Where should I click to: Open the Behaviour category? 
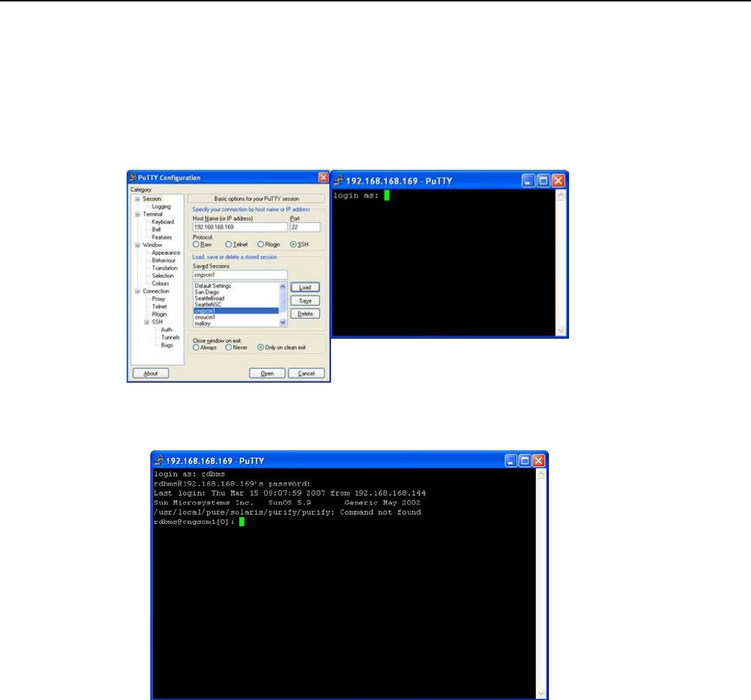[163, 260]
